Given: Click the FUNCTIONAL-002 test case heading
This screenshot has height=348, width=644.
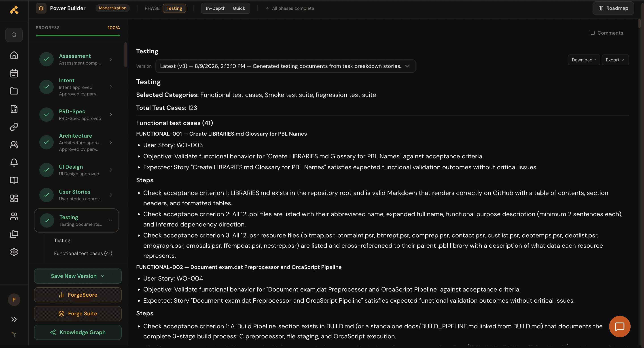Looking at the screenshot, I should tap(239, 267).
